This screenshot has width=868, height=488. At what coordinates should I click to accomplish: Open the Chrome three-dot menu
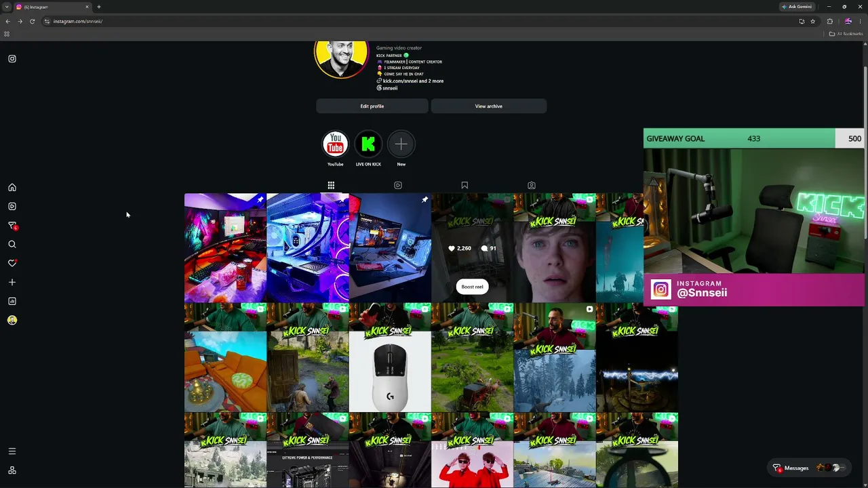861,21
